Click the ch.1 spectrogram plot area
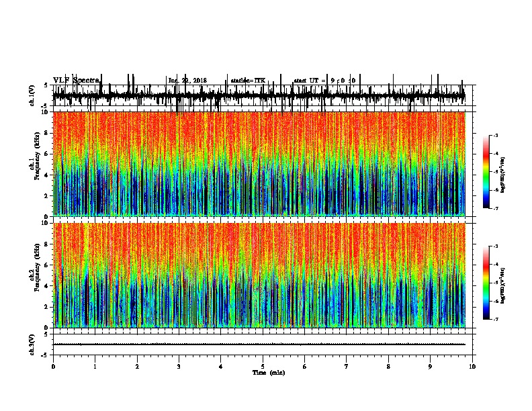This screenshot has height=411, width=532. click(259, 164)
